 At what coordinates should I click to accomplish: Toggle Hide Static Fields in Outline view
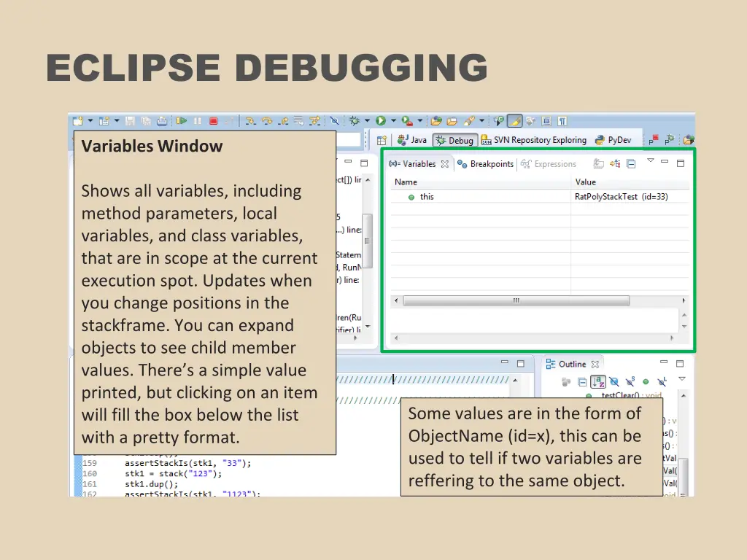coord(630,381)
